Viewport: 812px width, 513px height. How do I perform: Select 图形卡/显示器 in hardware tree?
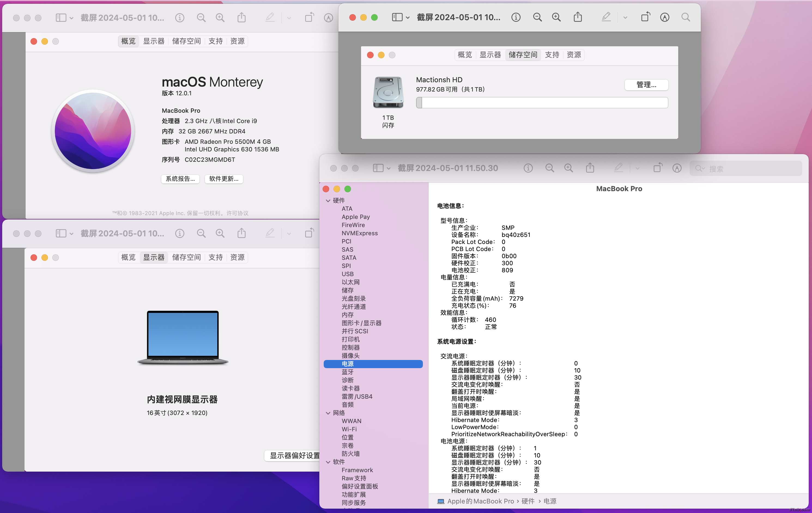coord(362,323)
